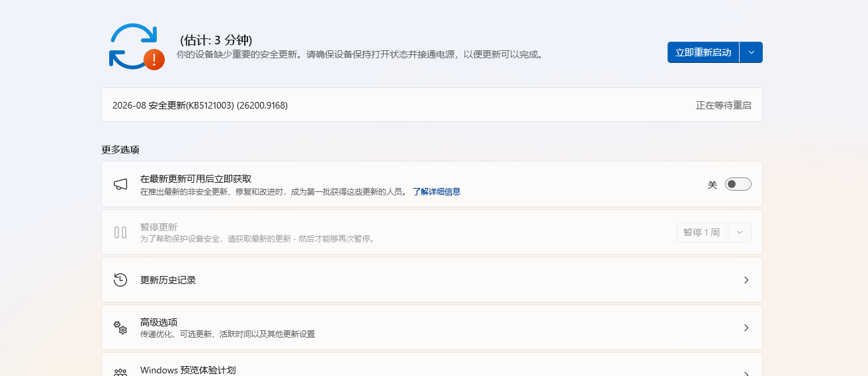
Task: Click 你的设备缺少重要的安全更新 message
Action: [360, 55]
